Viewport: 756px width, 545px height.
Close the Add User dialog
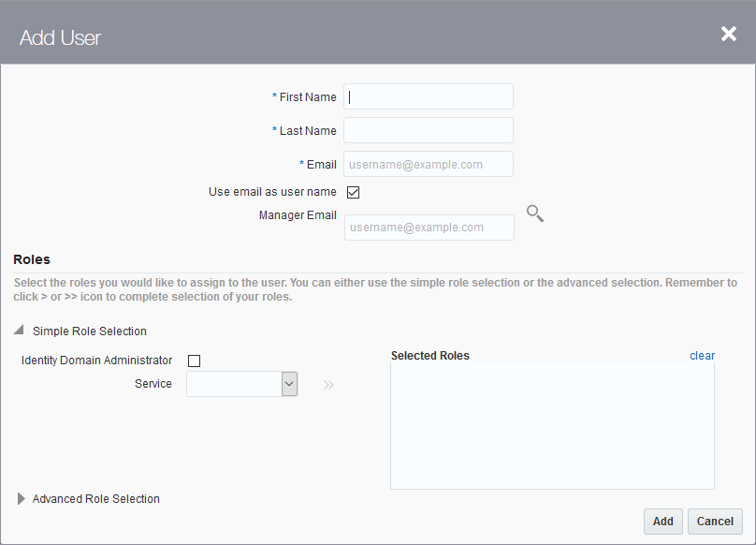point(728,35)
